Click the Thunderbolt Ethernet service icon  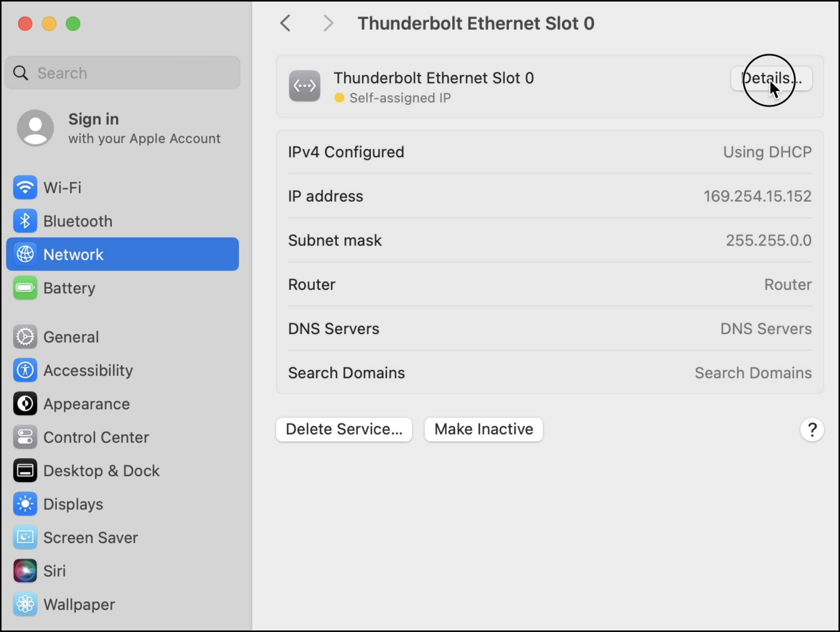(305, 86)
